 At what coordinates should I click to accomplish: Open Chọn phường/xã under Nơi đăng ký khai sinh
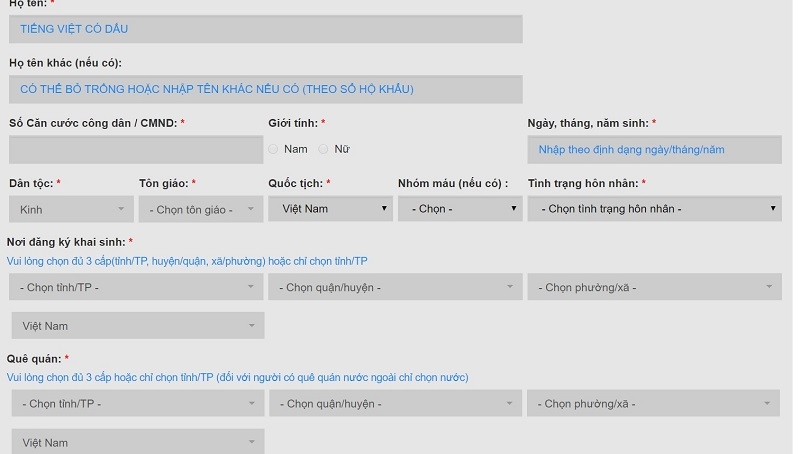pos(654,287)
